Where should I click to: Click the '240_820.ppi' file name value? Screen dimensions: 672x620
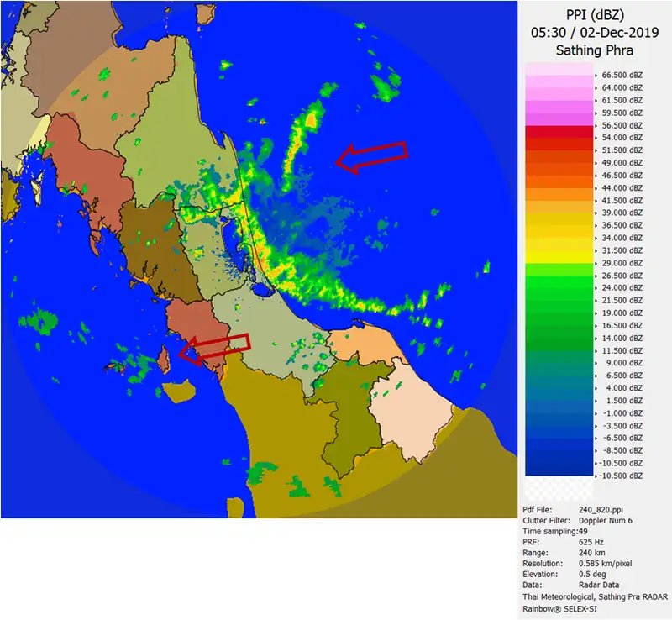pos(601,510)
